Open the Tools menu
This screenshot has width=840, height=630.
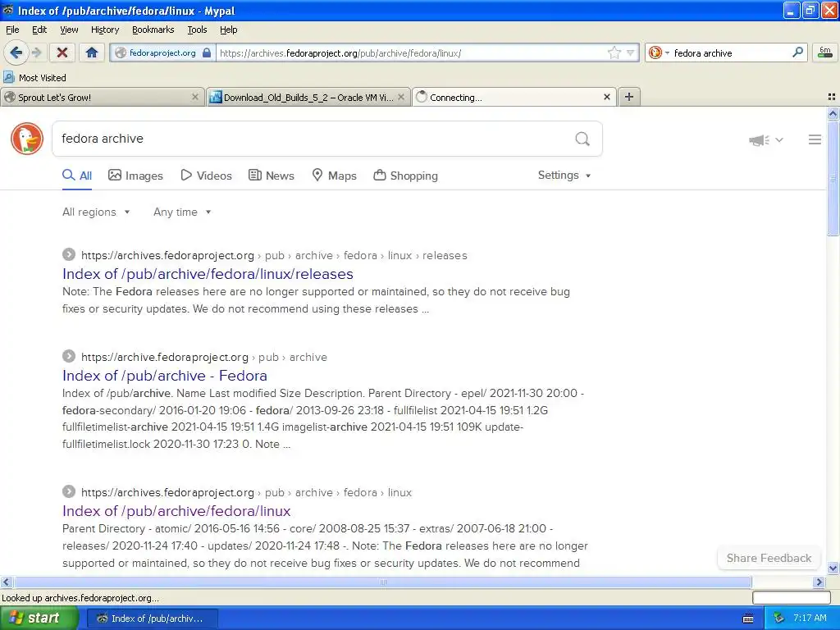point(197,30)
